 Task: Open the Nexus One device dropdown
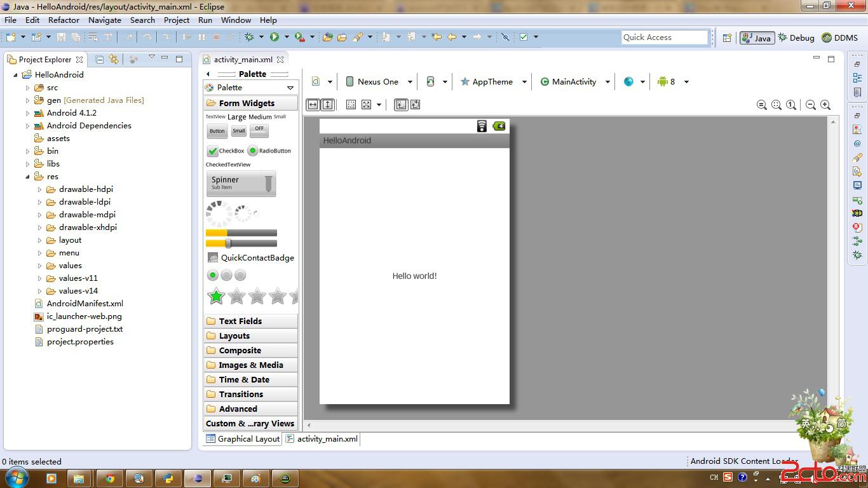pyautogui.click(x=379, y=81)
